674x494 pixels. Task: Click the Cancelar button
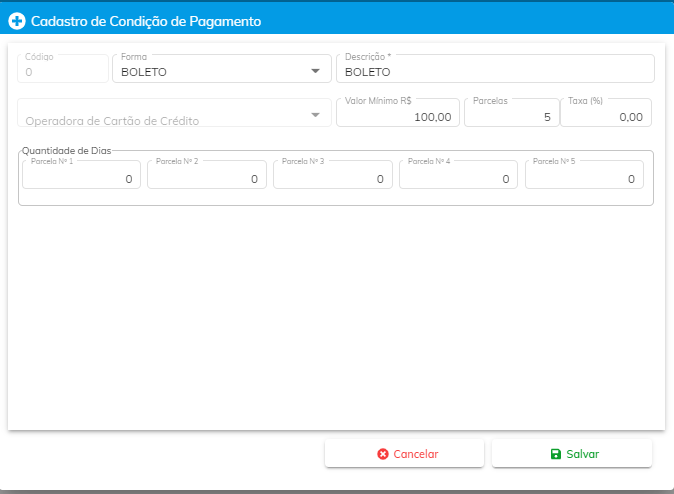404,454
